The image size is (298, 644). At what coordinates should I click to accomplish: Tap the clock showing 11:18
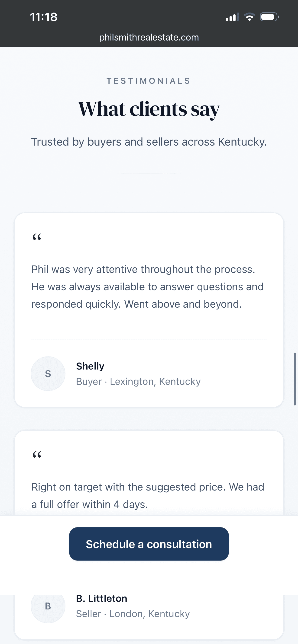pyautogui.click(x=44, y=17)
